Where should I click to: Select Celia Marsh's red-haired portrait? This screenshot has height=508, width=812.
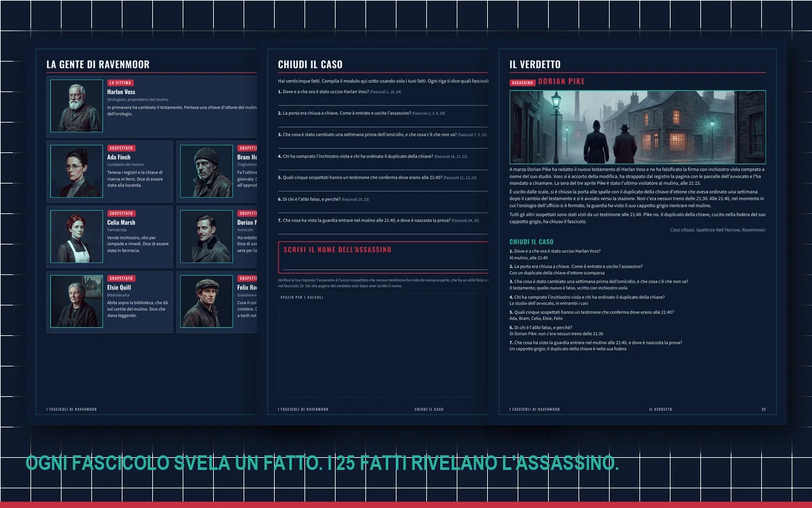[x=77, y=237]
